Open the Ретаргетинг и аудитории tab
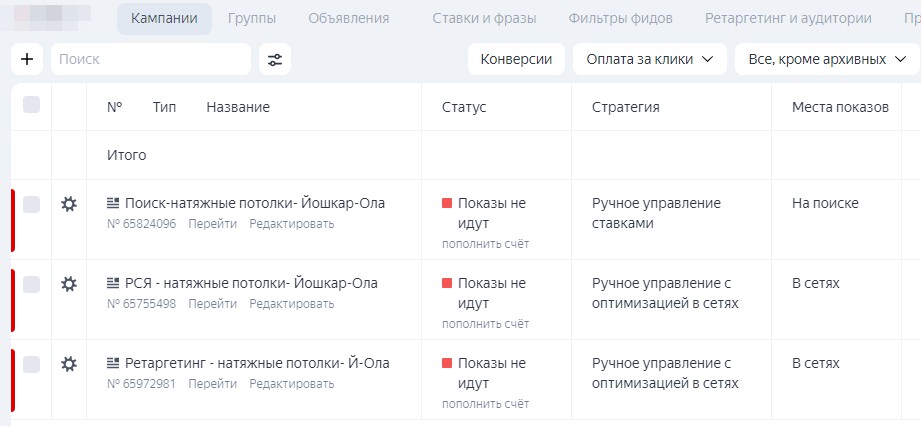 788,18
